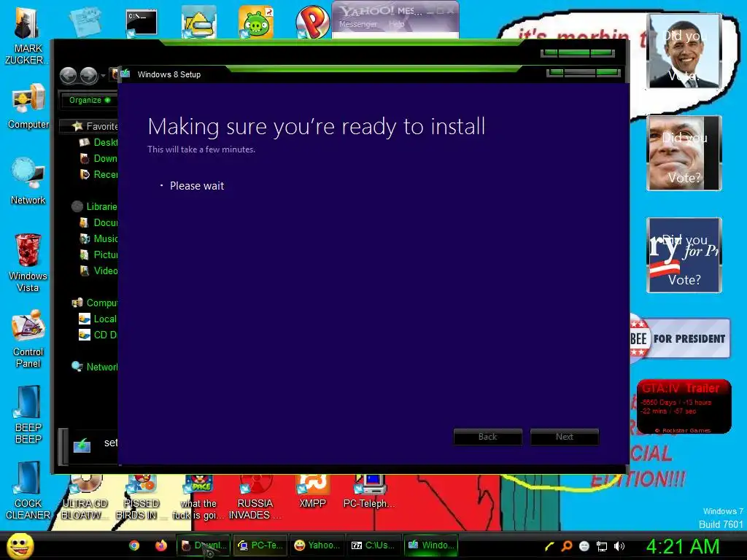Click the Obama 'Did you Vote?' gadget
Screen dimensions: 747x560
pyautogui.click(x=684, y=51)
